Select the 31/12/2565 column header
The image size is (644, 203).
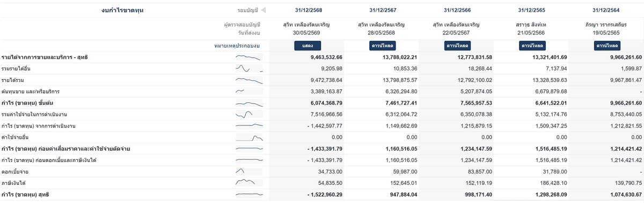pos(531,10)
